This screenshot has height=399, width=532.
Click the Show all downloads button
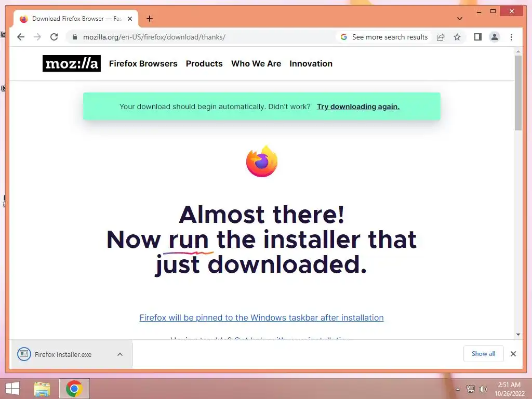click(x=484, y=354)
